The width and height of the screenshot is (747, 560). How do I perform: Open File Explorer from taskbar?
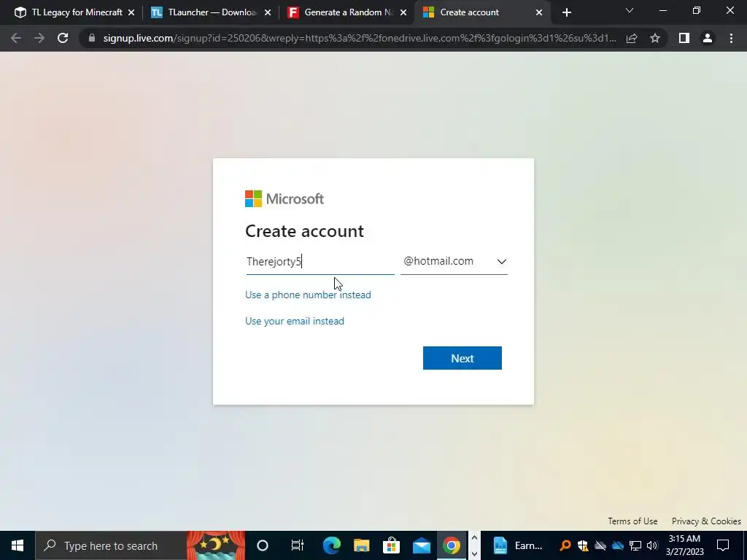click(x=362, y=545)
